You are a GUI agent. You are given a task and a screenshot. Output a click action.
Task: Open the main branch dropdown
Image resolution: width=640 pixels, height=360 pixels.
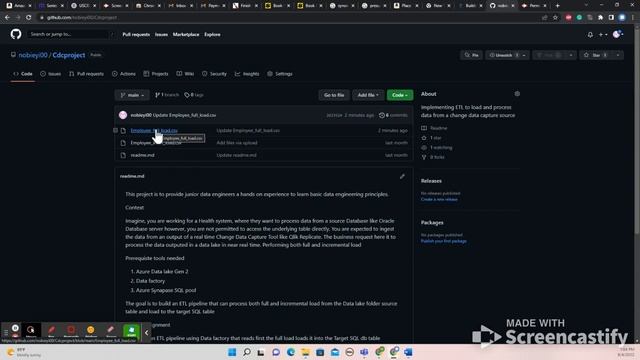[x=132, y=95]
